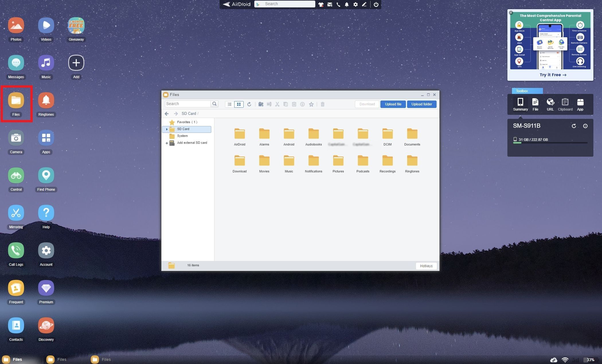
Task: Open AirDroid settings via gear icon
Action: 355,4
